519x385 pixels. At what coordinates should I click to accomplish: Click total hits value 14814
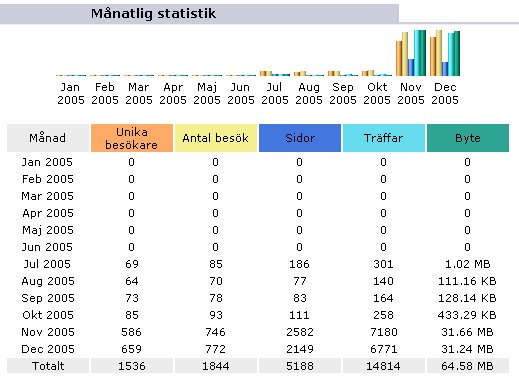(x=383, y=366)
